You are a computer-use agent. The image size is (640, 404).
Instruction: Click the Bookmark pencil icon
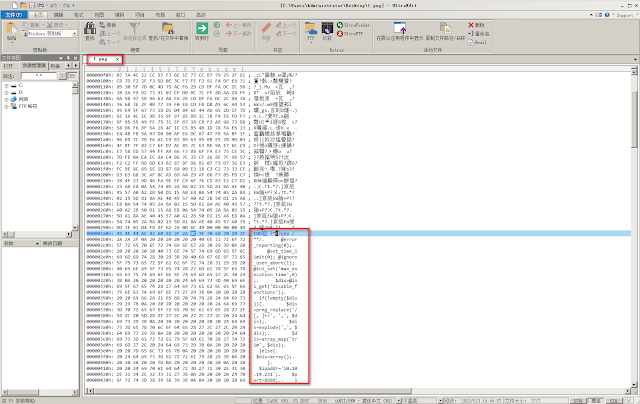click(266, 28)
